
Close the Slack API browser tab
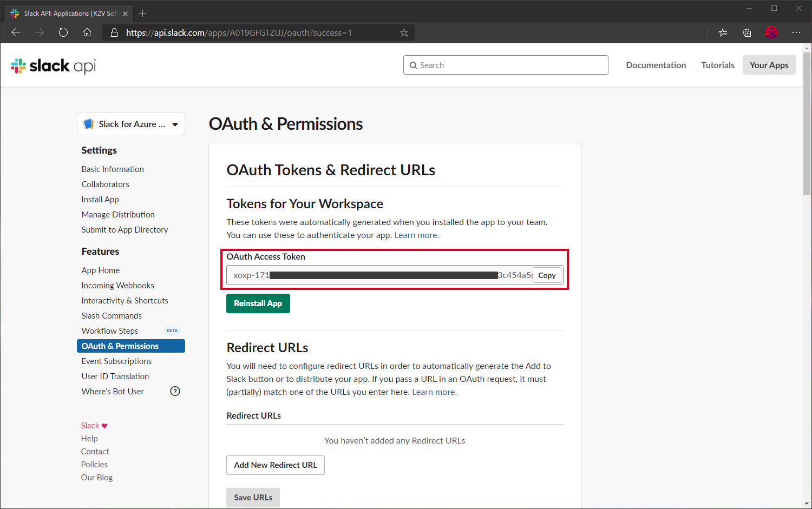pyautogui.click(x=126, y=14)
